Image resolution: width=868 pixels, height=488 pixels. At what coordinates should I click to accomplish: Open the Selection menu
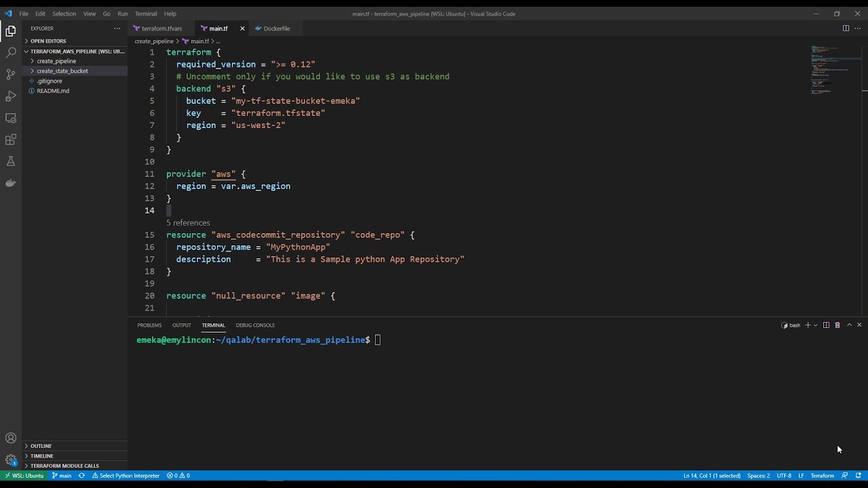(64, 14)
